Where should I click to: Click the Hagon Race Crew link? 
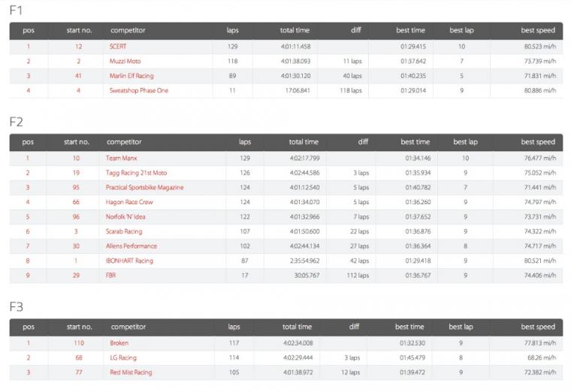pyautogui.click(x=129, y=202)
